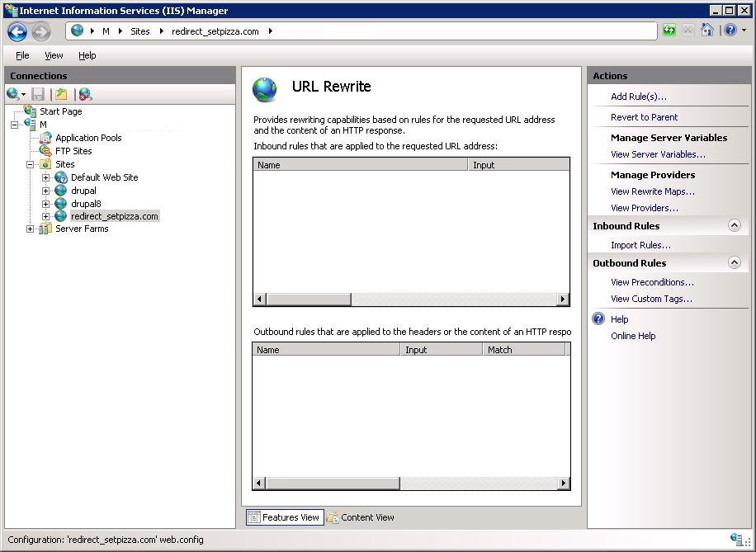The height and width of the screenshot is (552, 756).
Task: Collapse the M server node
Action: click(x=15, y=125)
